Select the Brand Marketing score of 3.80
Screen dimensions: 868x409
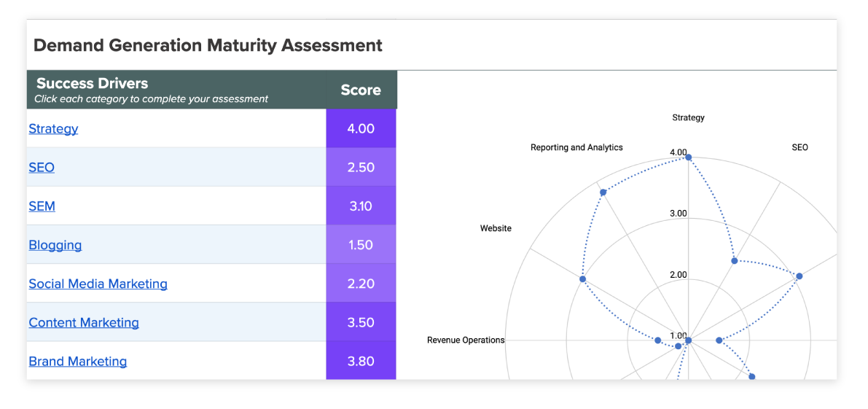click(x=361, y=361)
